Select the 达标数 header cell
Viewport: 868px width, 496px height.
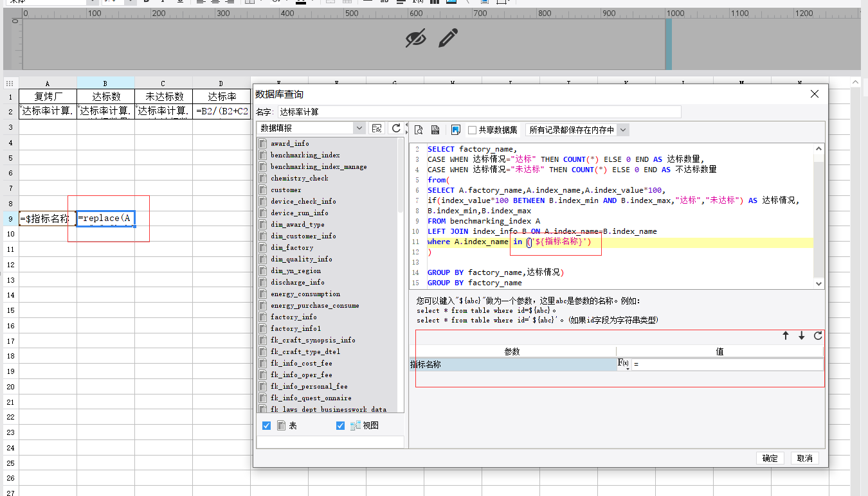pos(105,96)
